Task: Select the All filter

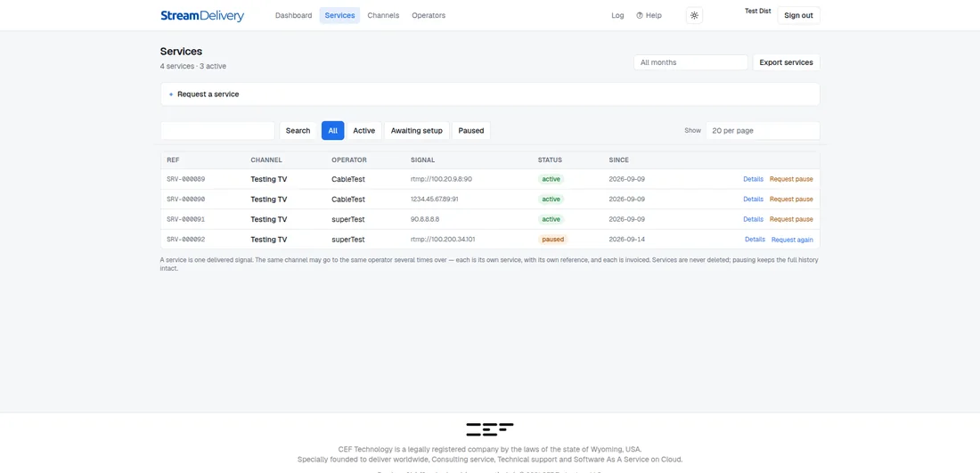Action: click(332, 131)
